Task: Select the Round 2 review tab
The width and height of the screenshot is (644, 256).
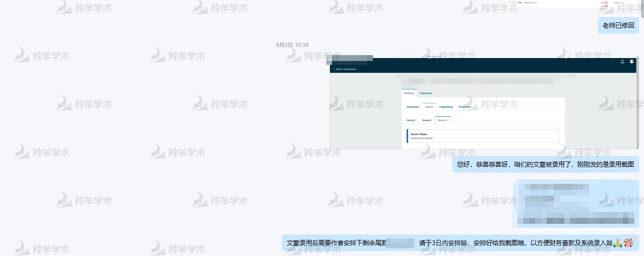Action: (x=427, y=120)
